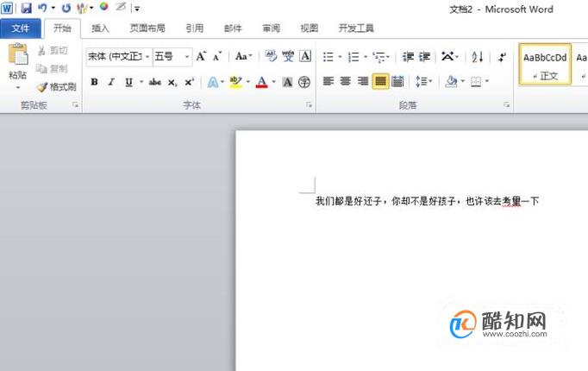Align text left

[x=328, y=81]
